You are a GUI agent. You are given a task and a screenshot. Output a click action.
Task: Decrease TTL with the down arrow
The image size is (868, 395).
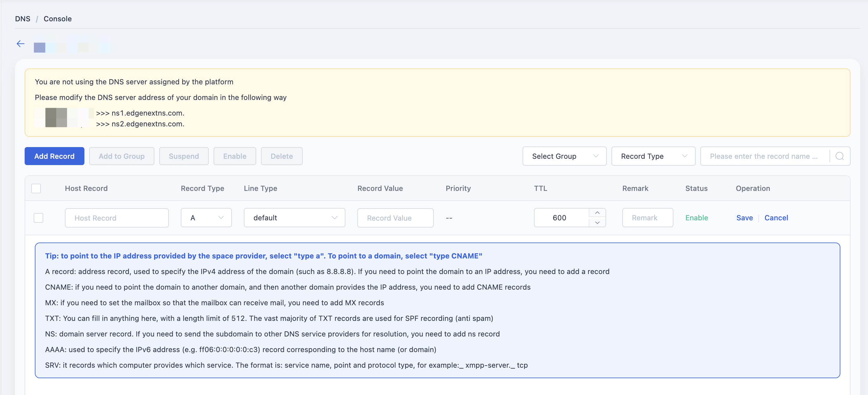pyautogui.click(x=597, y=222)
